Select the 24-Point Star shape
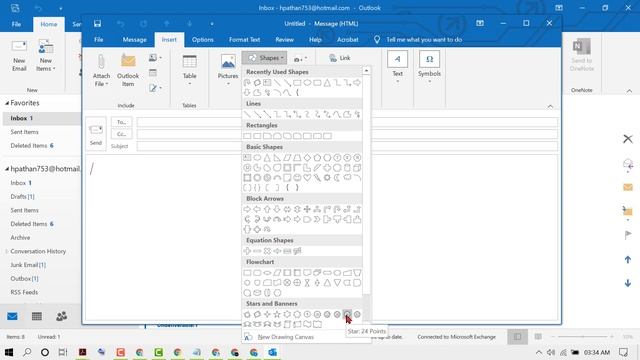 click(x=347, y=314)
